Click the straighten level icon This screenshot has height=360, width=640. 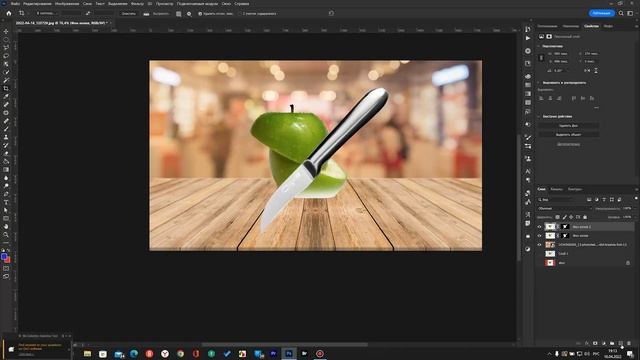(x=146, y=14)
